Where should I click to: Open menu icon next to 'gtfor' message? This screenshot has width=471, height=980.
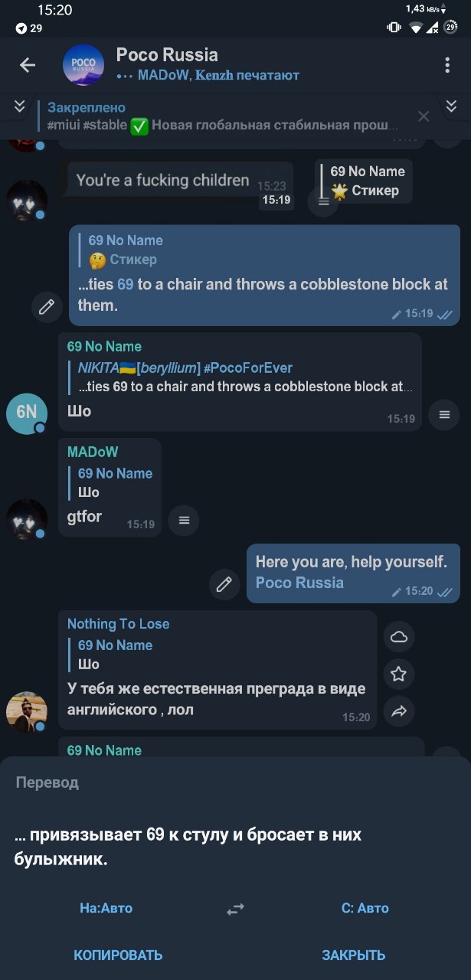183,521
